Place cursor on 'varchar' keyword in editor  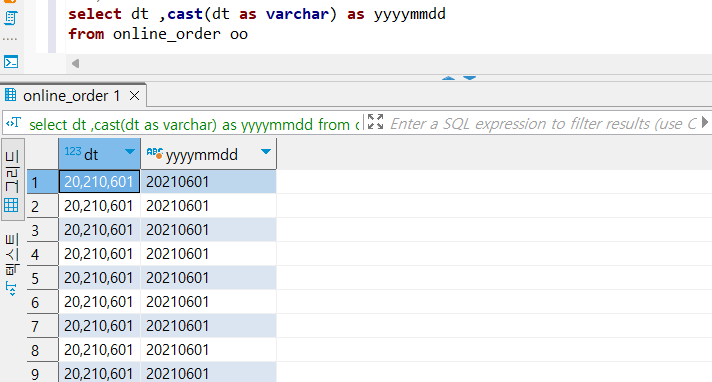coord(297,14)
